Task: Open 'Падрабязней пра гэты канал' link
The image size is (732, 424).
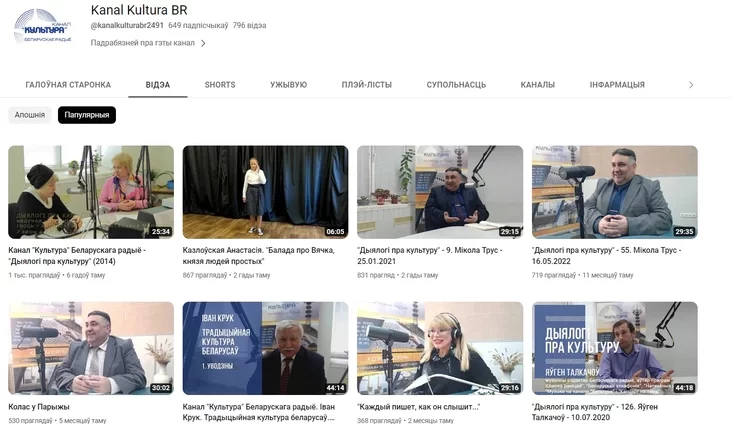Action: [x=142, y=43]
